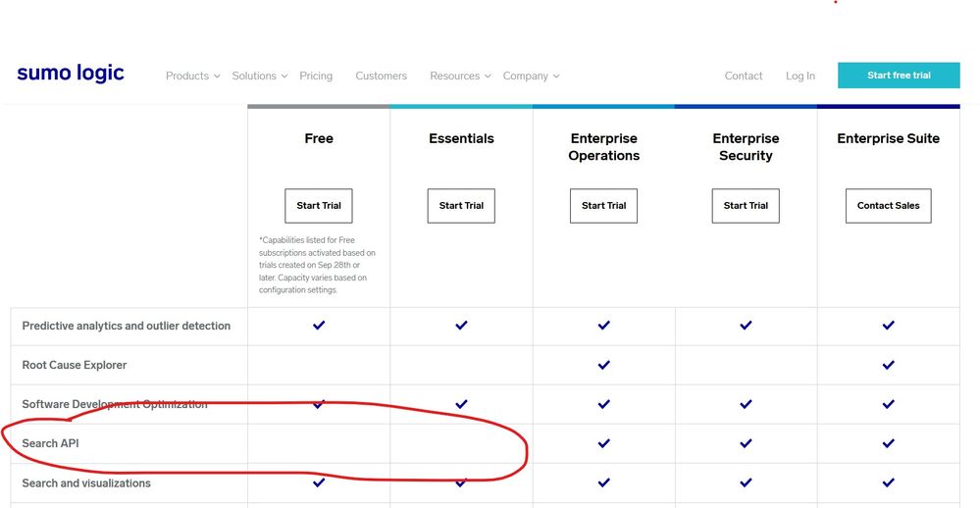The image size is (980, 508).
Task: Select the Enterprise Suite heading
Action: click(888, 138)
